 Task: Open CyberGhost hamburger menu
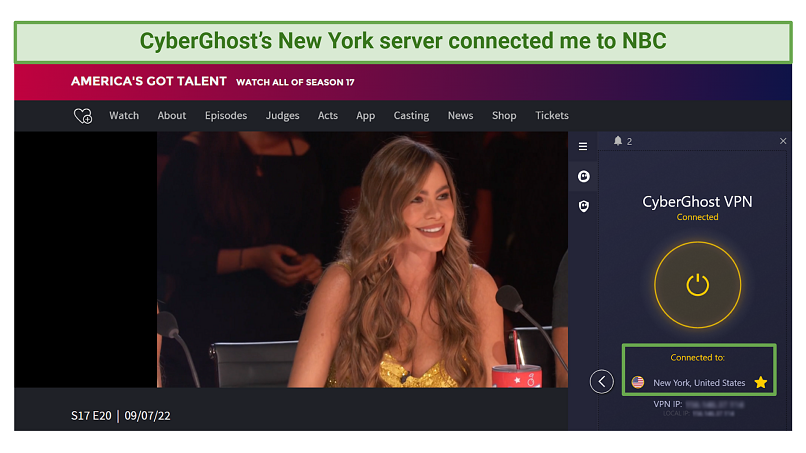tap(583, 147)
